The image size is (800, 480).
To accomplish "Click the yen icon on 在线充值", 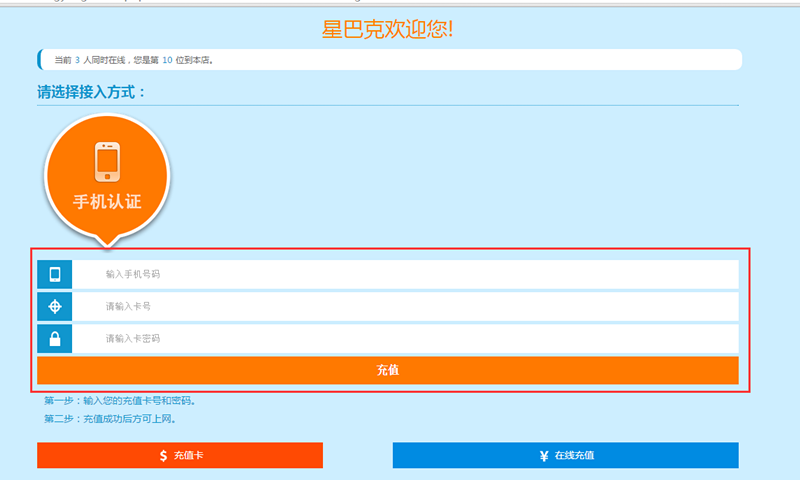I will (x=544, y=456).
